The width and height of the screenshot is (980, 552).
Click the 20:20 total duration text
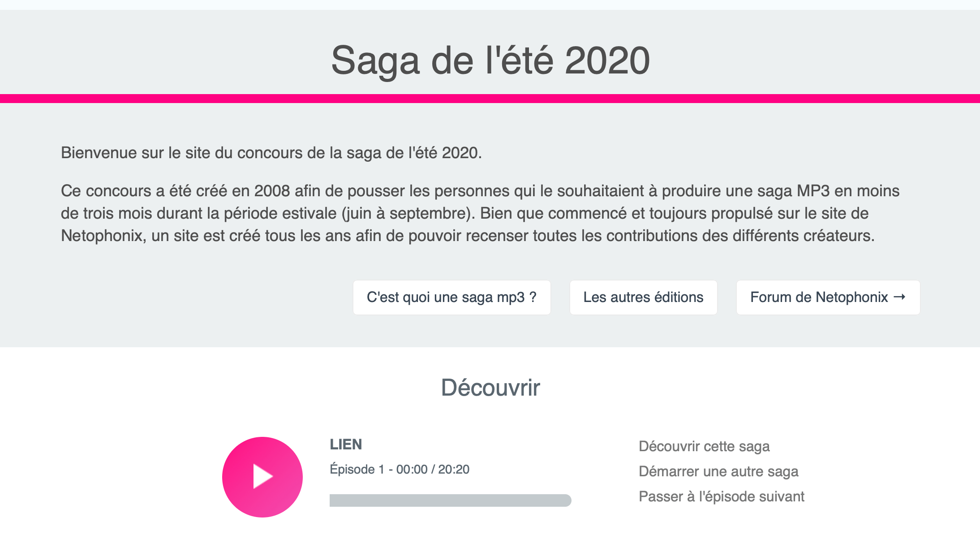[x=454, y=470]
